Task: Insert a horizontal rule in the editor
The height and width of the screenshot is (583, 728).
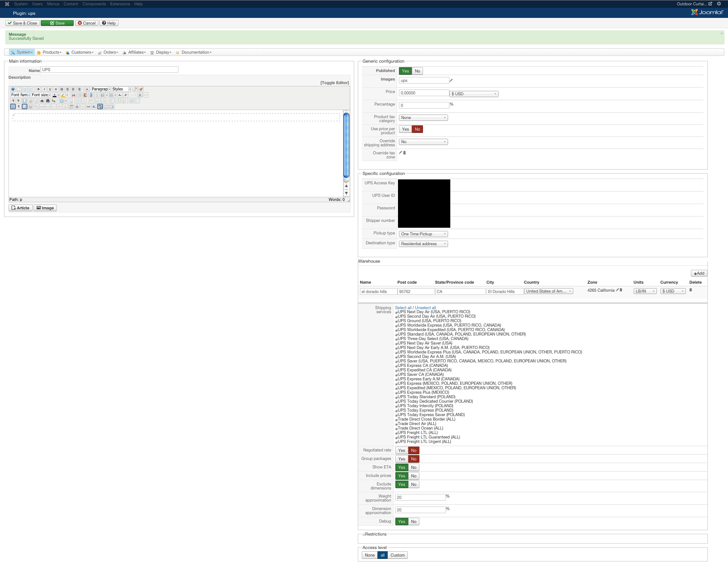Action: [x=146, y=95]
